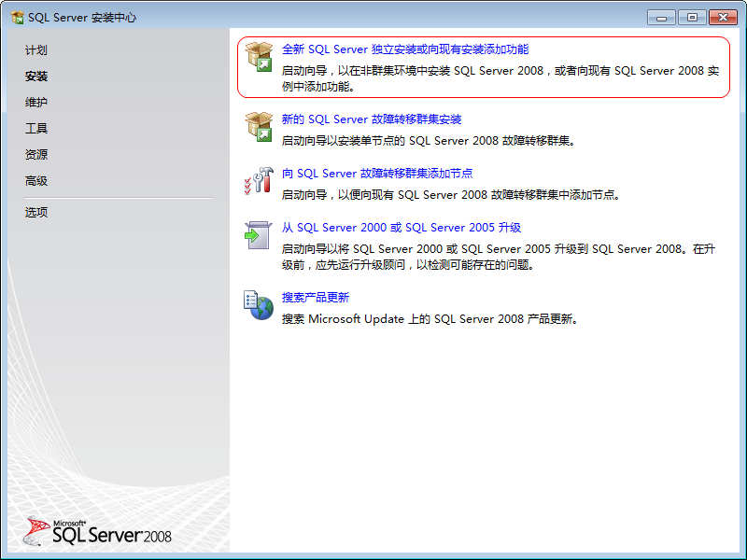The height and width of the screenshot is (560, 747).
Task: Click the upgrade advisor description text
Action: click(x=499, y=257)
